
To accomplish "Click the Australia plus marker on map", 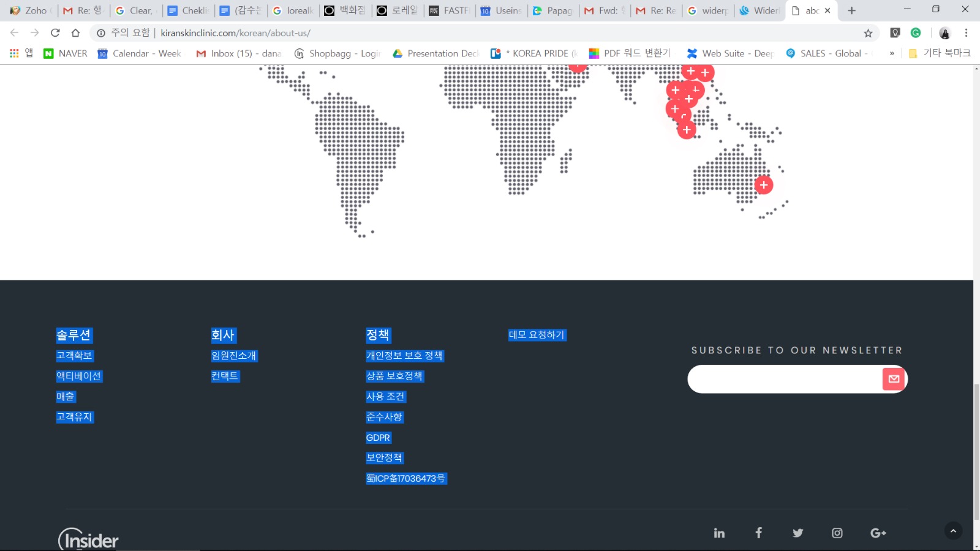I will point(763,185).
